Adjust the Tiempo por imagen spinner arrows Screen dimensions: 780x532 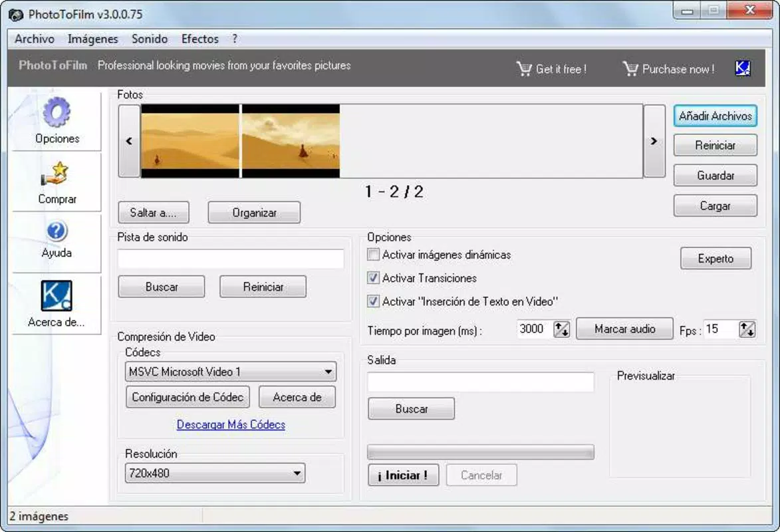coord(562,329)
